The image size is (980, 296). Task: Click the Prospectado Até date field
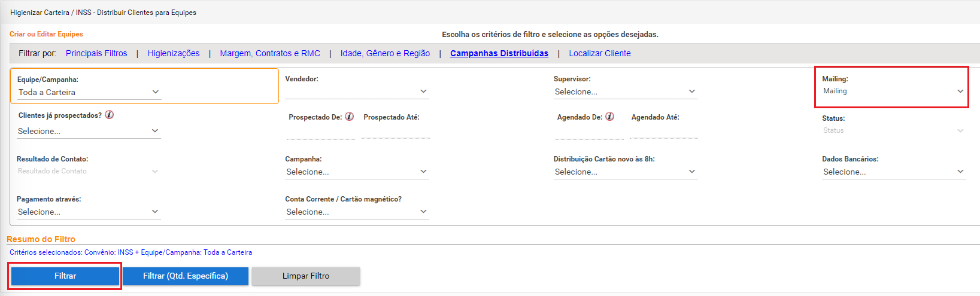tap(396, 132)
